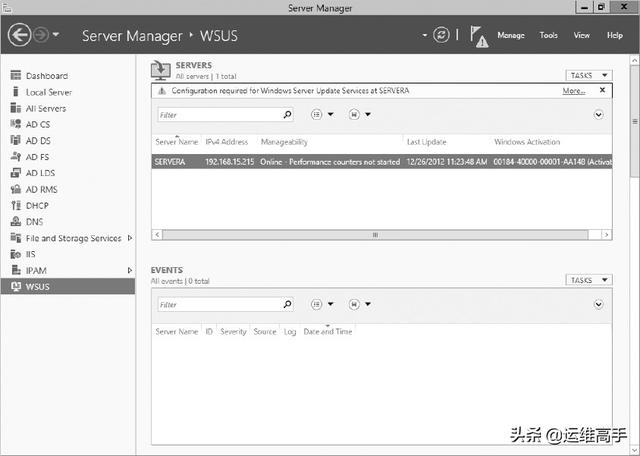Click the Servers tile computer icon

click(160, 70)
